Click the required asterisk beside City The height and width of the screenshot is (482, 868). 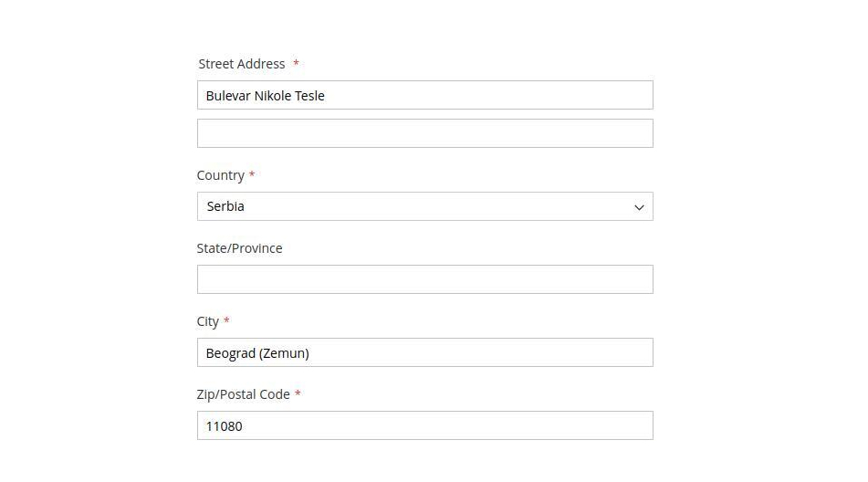coord(226,320)
